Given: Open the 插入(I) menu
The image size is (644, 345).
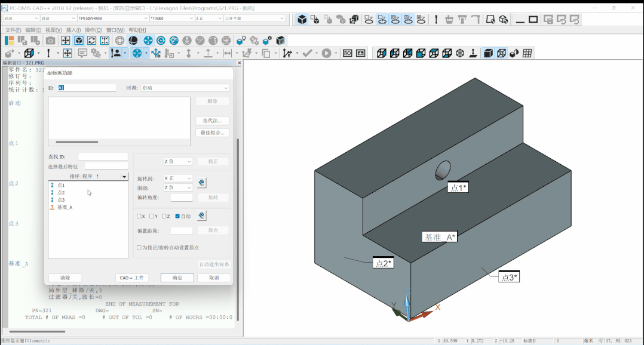Looking at the screenshot, I should tap(73, 30).
